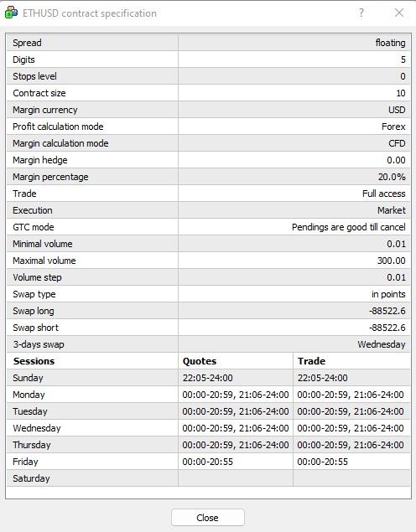The image size is (416, 532).
Task: Click the Maximal volume 300.00 value
Action: pyautogui.click(x=391, y=261)
